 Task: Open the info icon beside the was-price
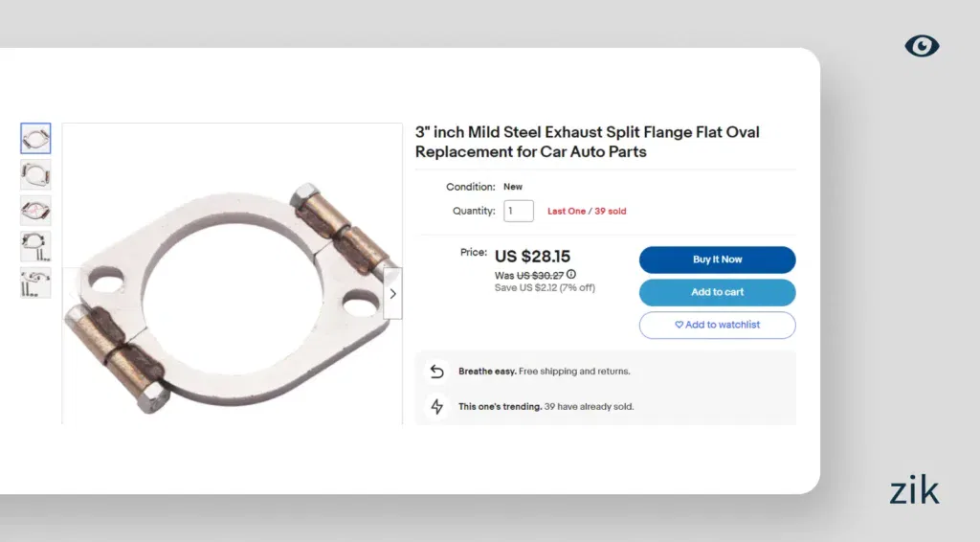[571, 275]
